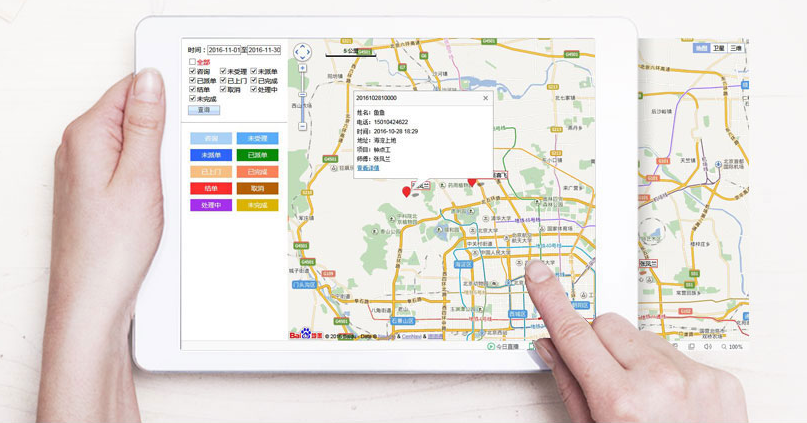Image resolution: width=807 pixels, height=423 pixels.
Task: Click the 张凤兰 label on the right-side map
Action: pyautogui.click(x=647, y=263)
